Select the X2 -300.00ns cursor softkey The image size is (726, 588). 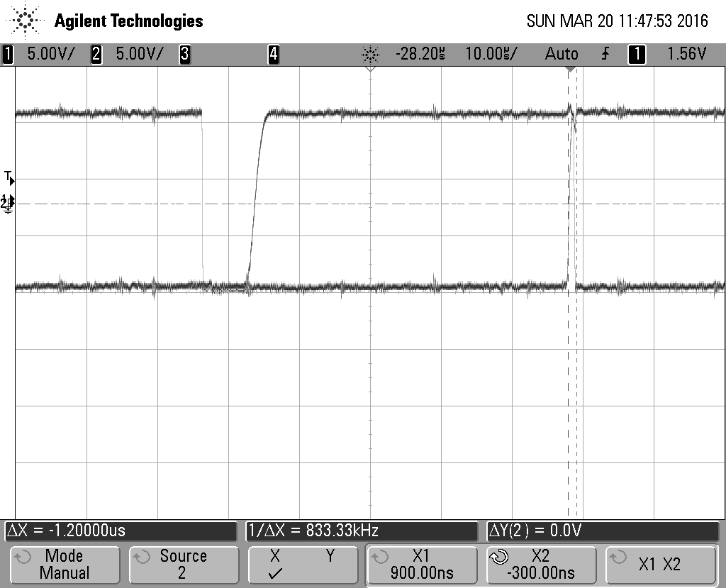pos(541,564)
